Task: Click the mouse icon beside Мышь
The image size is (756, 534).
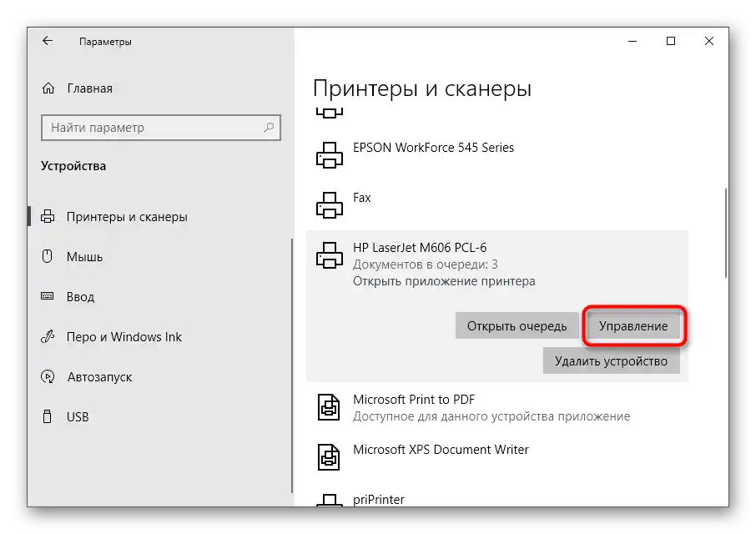Action: click(x=47, y=256)
